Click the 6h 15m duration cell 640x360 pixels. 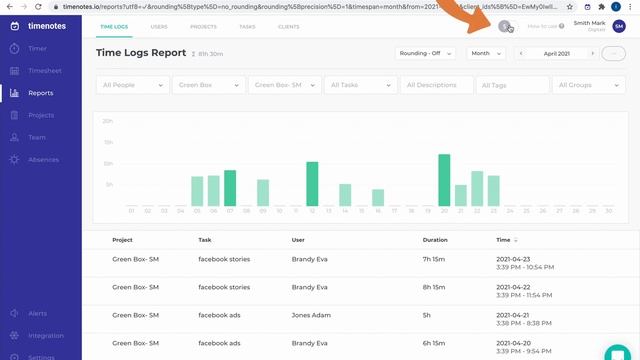click(434, 343)
